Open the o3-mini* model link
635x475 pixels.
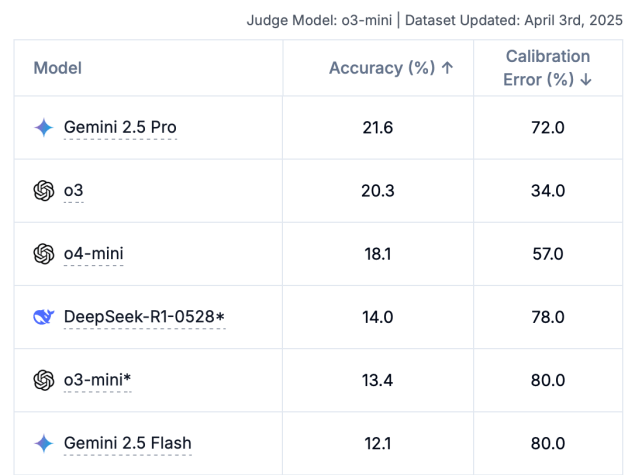pos(97,380)
